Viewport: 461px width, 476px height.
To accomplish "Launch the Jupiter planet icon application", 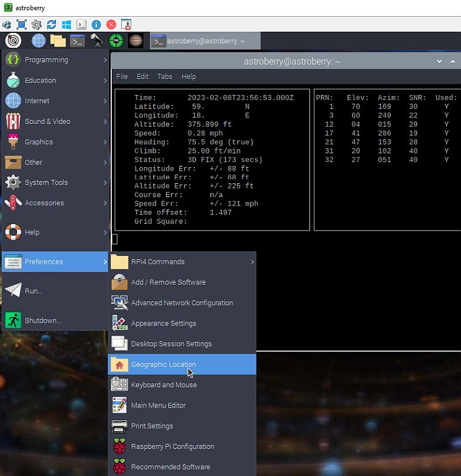I will tap(135, 41).
